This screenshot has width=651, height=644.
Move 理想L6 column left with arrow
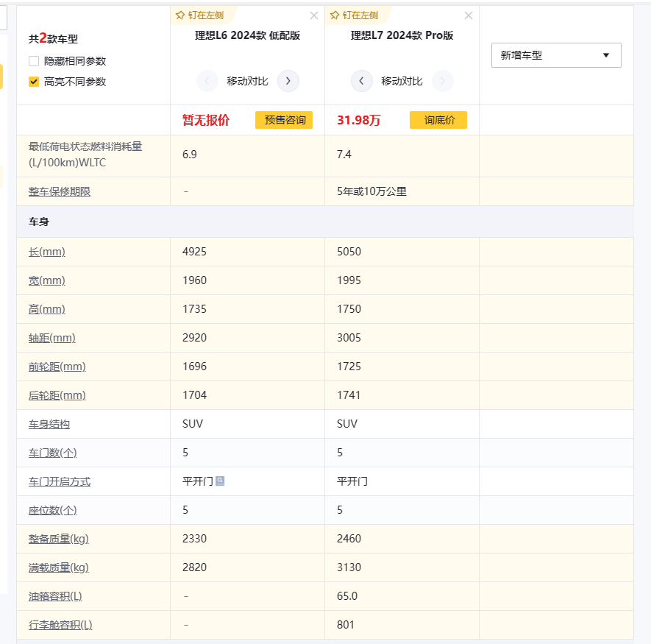207,81
